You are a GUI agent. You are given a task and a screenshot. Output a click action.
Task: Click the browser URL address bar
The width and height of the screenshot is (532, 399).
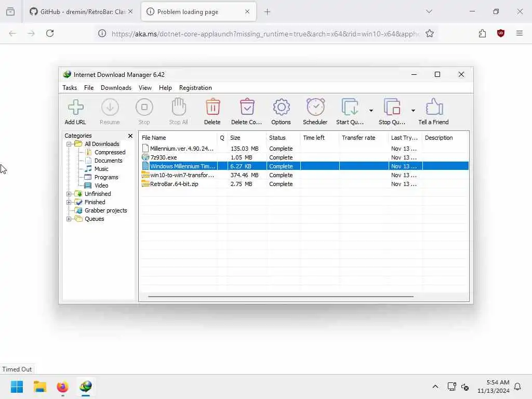click(264, 34)
